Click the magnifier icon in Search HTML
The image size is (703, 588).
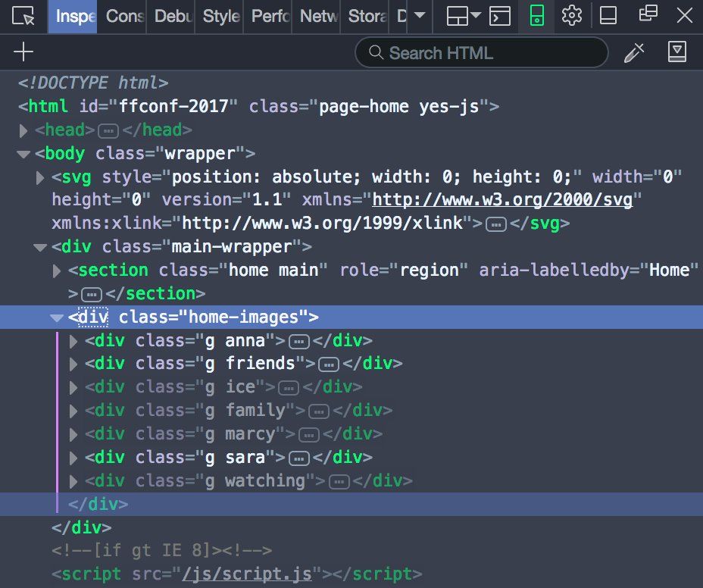[376, 52]
